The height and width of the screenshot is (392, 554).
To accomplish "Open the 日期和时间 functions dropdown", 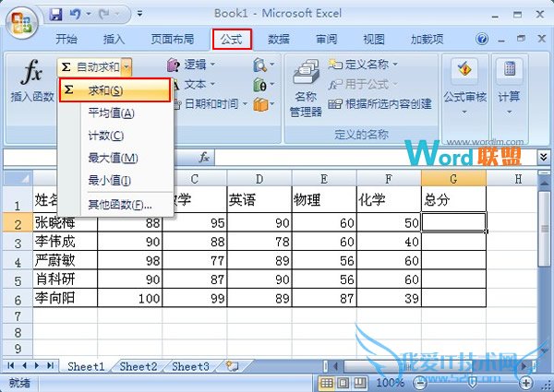I will coord(211,103).
